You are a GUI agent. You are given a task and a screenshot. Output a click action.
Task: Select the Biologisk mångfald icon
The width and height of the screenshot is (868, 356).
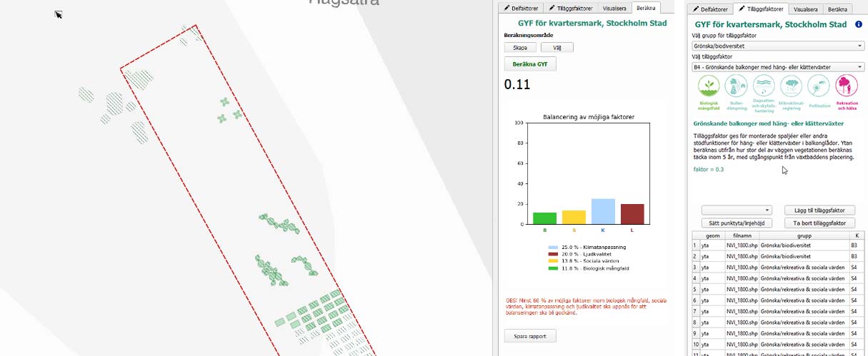tap(709, 87)
